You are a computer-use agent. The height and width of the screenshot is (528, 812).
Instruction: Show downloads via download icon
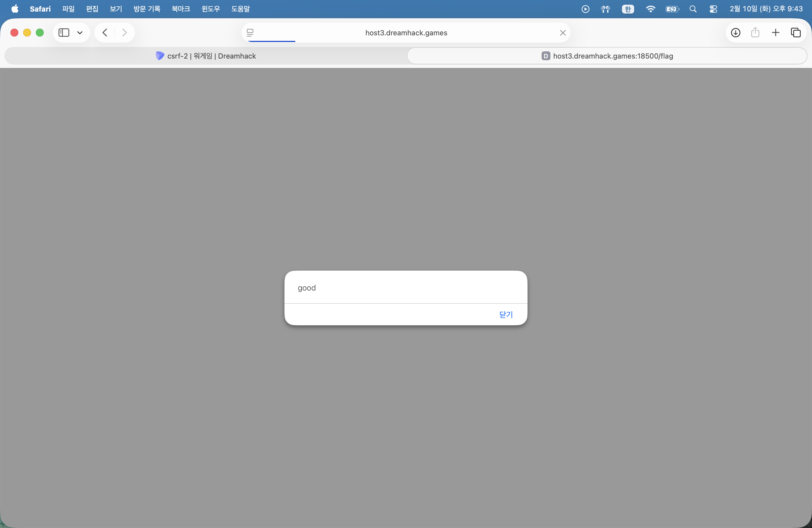tap(735, 33)
